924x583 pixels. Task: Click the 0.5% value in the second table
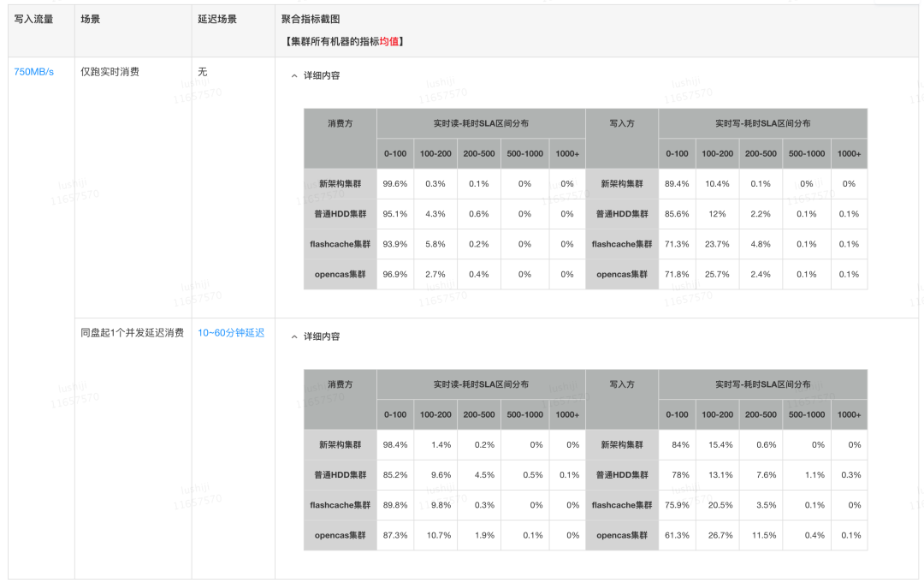[x=533, y=475]
